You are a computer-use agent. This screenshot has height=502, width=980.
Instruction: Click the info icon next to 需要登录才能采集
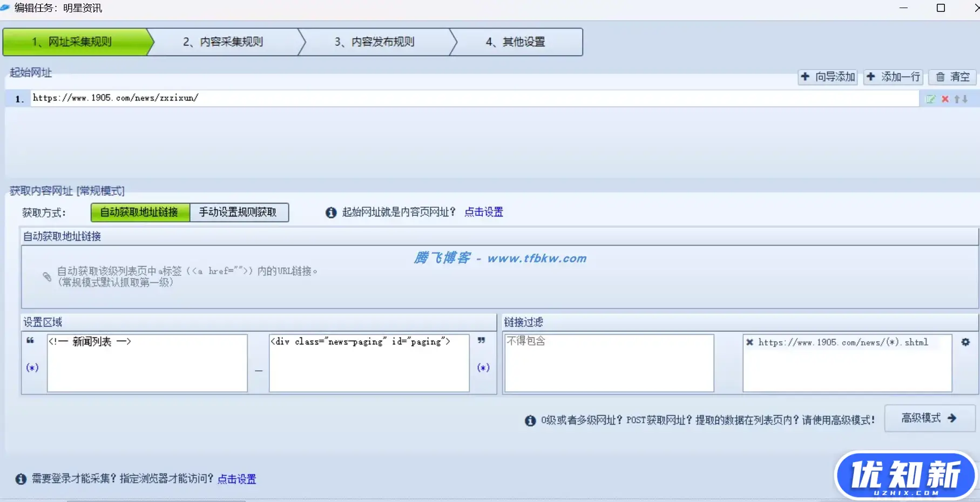click(x=21, y=479)
